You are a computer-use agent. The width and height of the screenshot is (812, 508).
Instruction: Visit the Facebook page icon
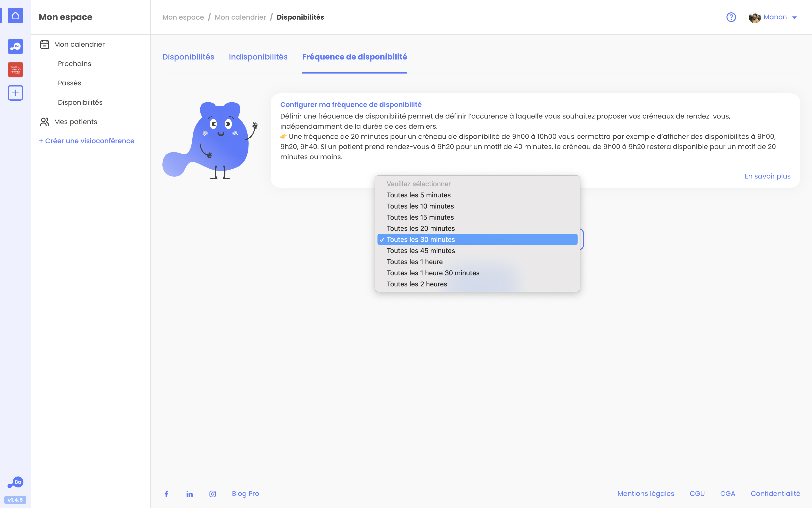167,494
